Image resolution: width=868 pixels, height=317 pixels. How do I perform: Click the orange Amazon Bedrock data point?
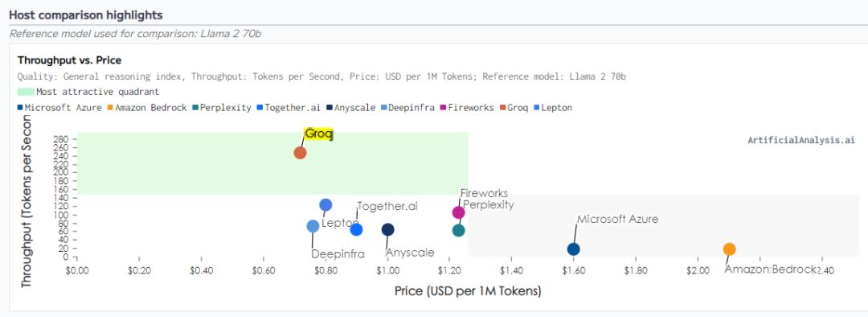point(729,249)
